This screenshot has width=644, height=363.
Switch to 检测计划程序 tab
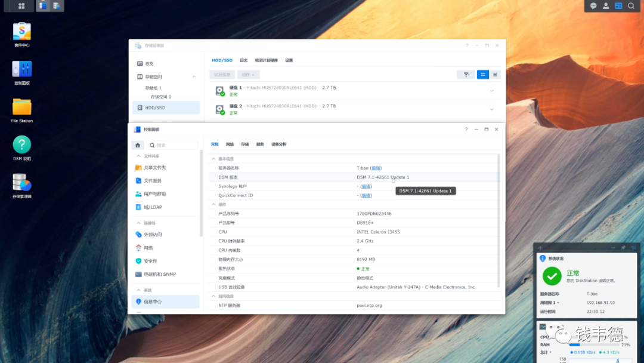tap(266, 60)
